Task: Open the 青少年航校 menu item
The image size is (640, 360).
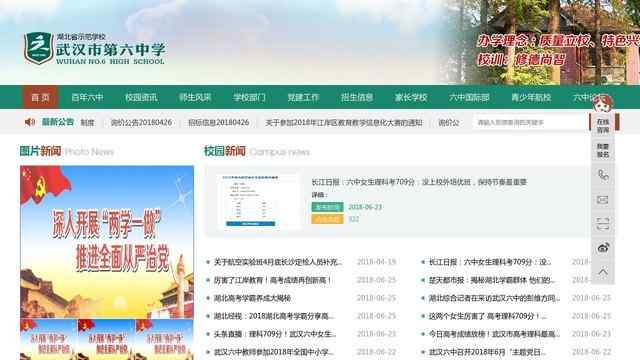Action: (x=531, y=97)
